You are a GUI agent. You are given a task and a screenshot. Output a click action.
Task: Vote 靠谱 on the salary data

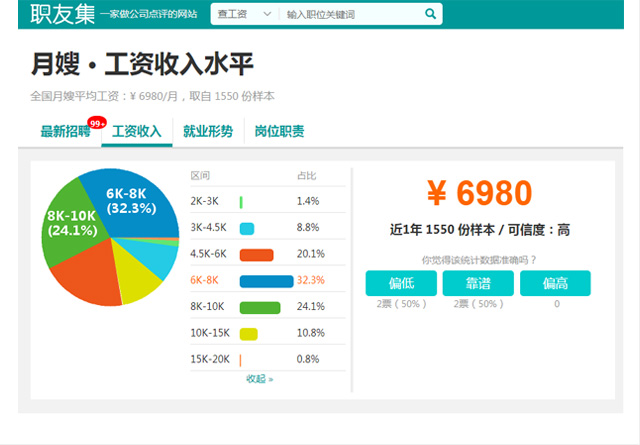(477, 283)
